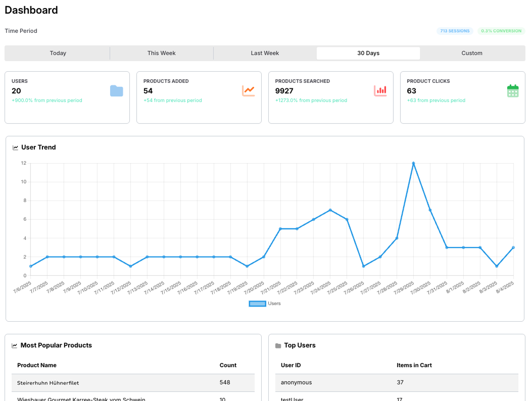Click the 0.3% Conversion badge
Screen dimensions: 532x401
coord(501,31)
